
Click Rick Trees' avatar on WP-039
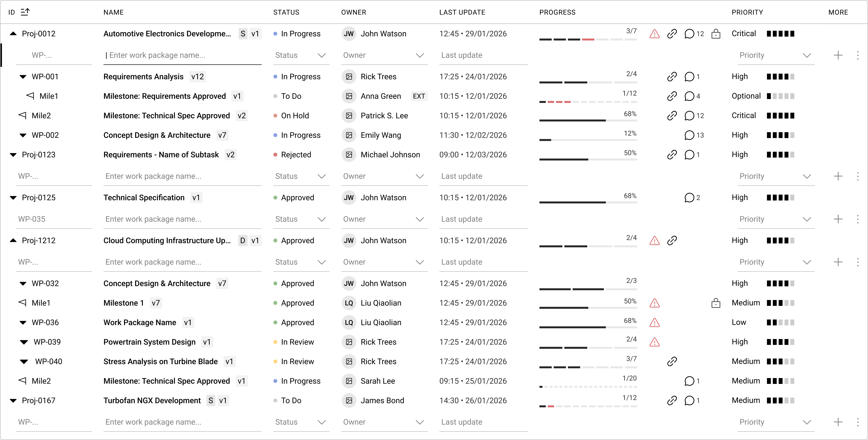coord(349,342)
